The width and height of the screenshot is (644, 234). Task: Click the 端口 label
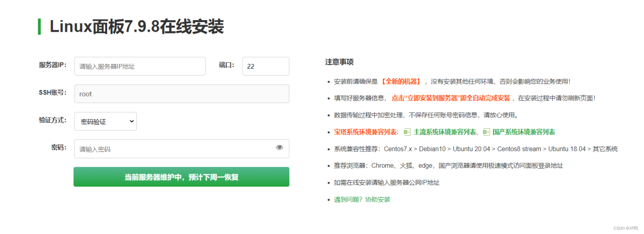click(x=226, y=65)
